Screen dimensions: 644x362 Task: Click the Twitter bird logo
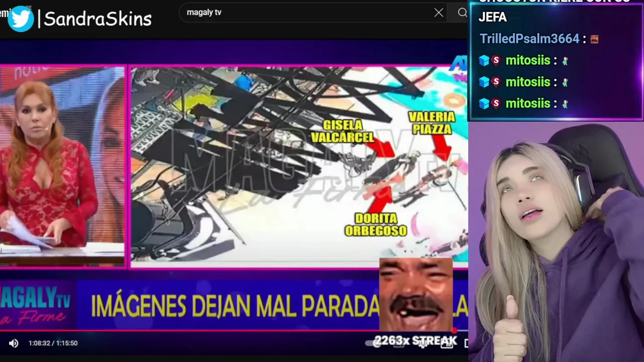[x=21, y=19]
